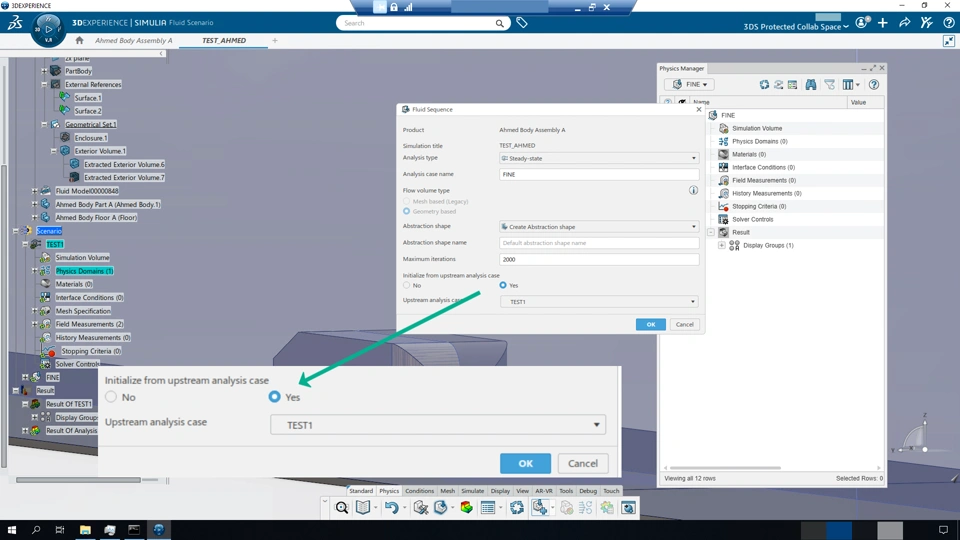Image resolution: width=960 pixels, height=540 pixels.
Task: Open the Help question mark in top bar
Action: 948,23
